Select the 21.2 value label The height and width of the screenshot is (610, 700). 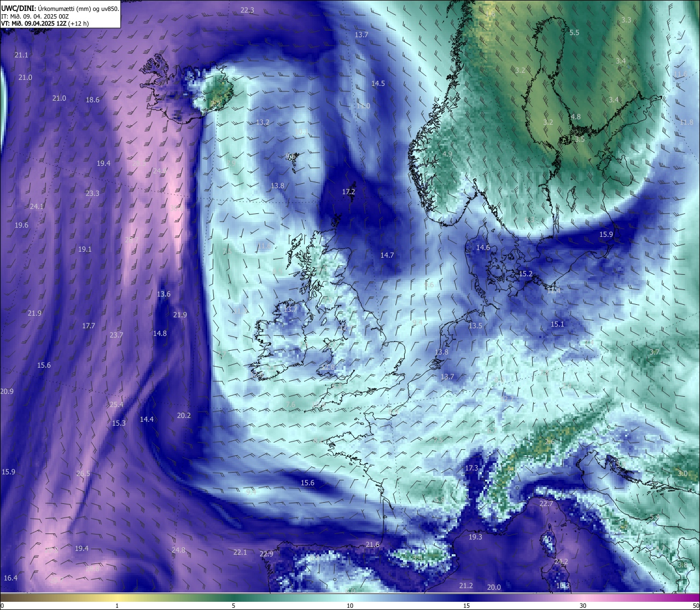(466, 586)
